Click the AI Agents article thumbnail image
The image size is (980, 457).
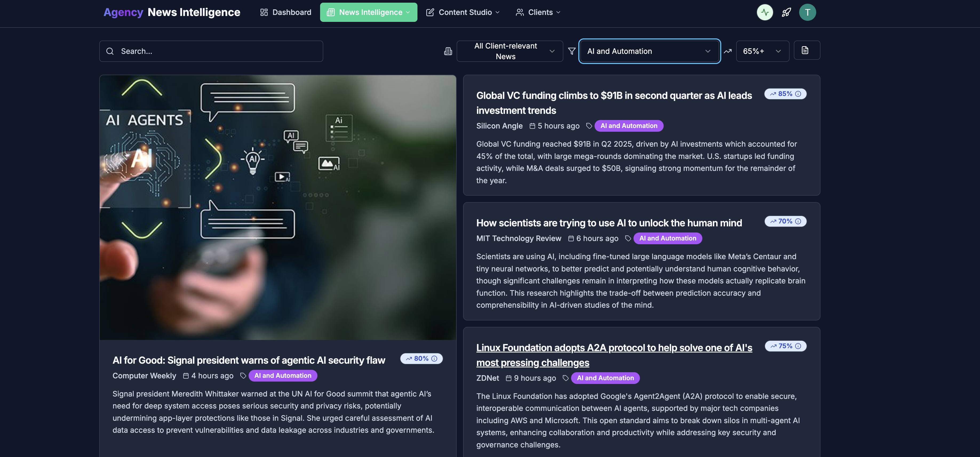click(x=278, y=207)
